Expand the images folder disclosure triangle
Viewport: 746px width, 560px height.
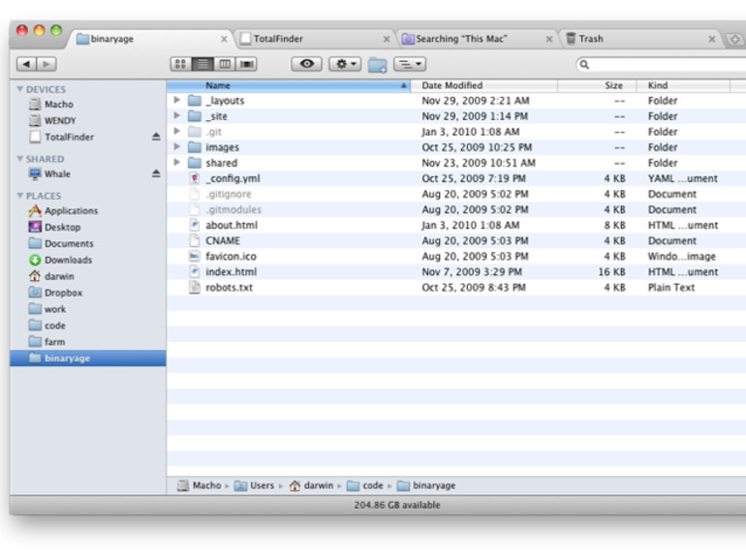pos(177,147)
